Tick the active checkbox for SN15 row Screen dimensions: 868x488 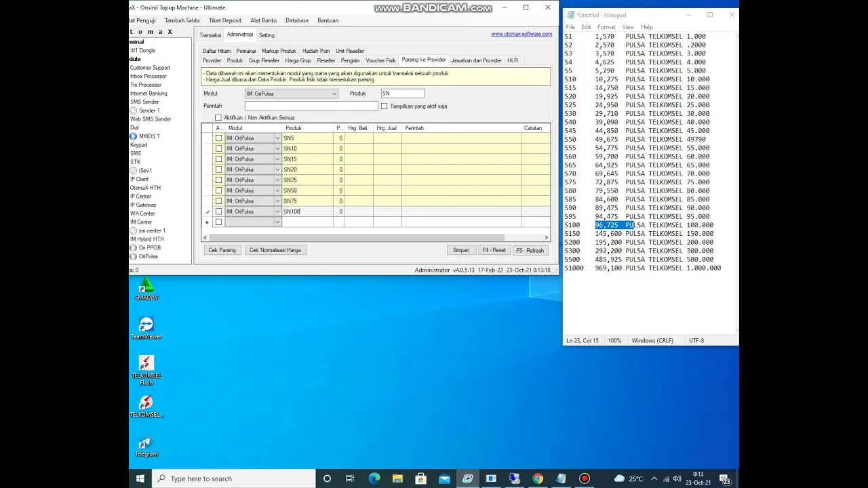[x=218, y=159]
